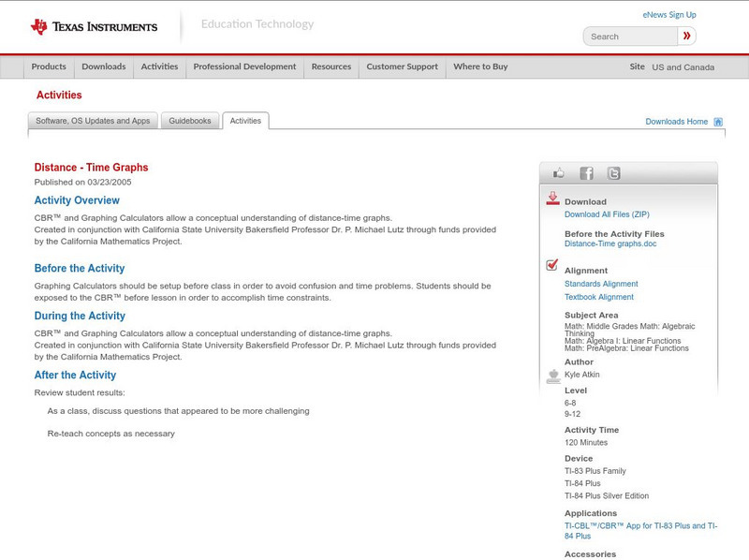Image resolution: width=749 pixels, height=560 pixels.
Task: Click the Education Technology header text
Action: point(257,24)
